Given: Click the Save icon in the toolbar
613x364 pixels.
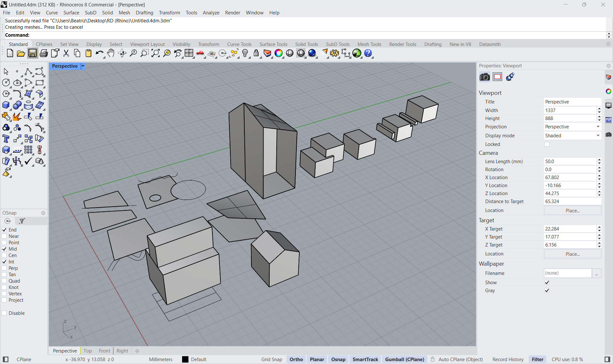Looking at the screenshot, I should pos(32,53).
